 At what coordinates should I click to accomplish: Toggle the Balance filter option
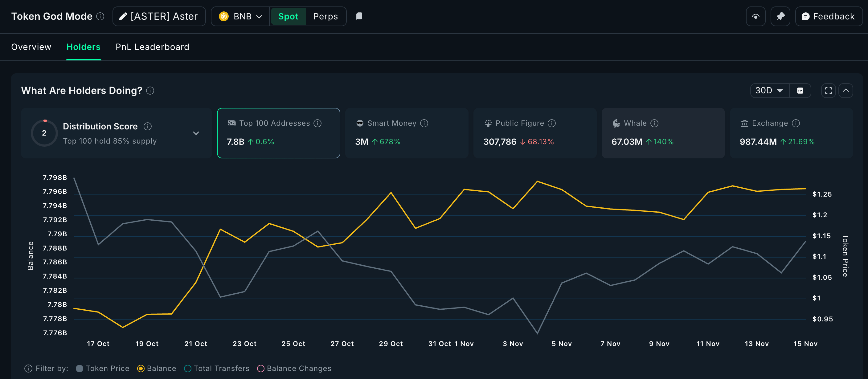[141, 368]
